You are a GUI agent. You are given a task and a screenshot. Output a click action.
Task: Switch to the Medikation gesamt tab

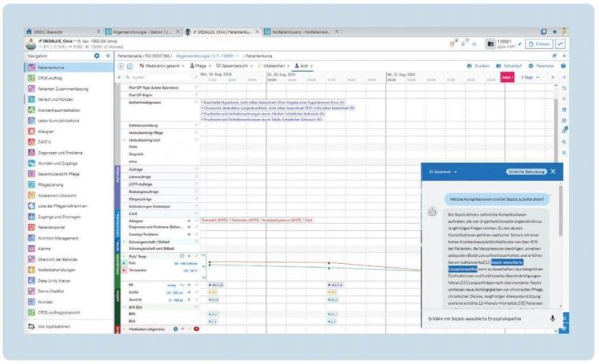coord(162,66)
